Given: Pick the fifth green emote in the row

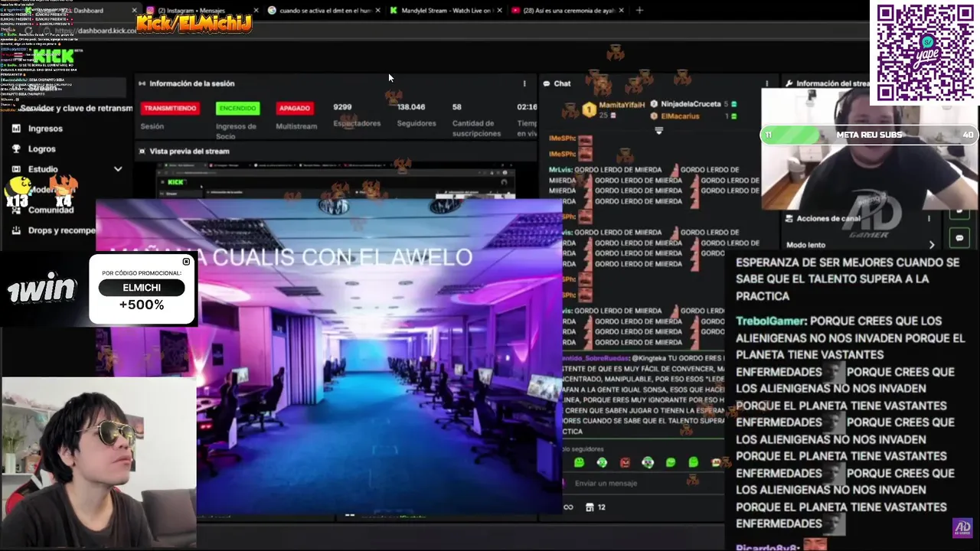Looking at the screenshot, I should pos(671,462).
